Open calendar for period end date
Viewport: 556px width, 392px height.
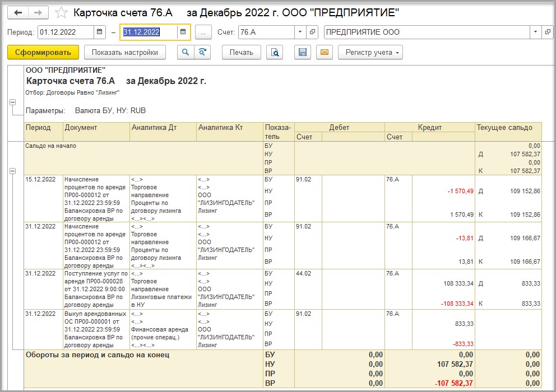coord(183,32)
